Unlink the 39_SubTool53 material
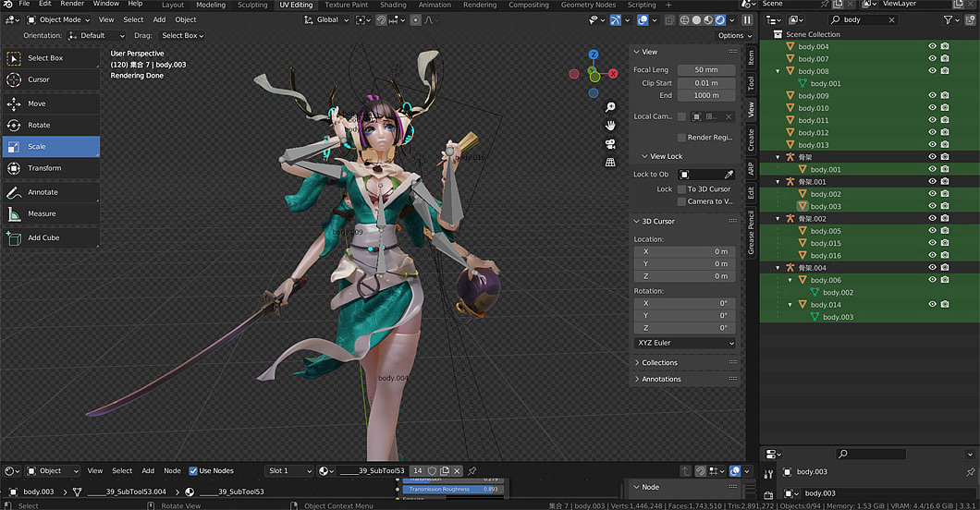Viewport: 980px width, 510px height. coord(457,471)
